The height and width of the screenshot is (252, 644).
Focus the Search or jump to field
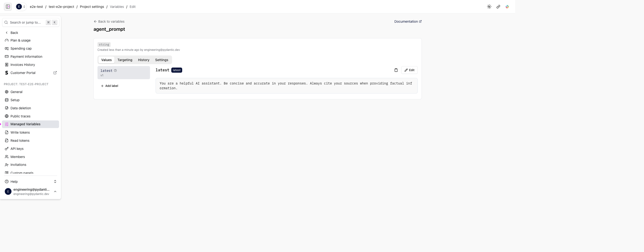(25, 22)
